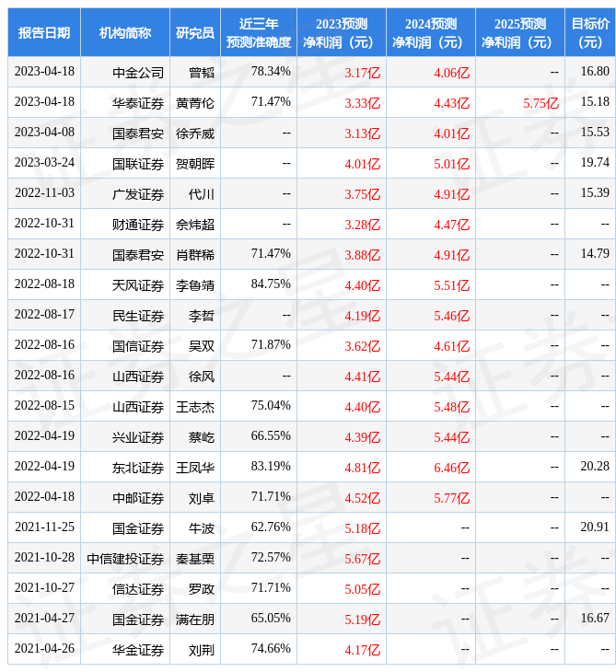Viewport: 616px width, 672px height.
Task: Click 2023 forecast 3.17亿
Action: coord(362,73)
